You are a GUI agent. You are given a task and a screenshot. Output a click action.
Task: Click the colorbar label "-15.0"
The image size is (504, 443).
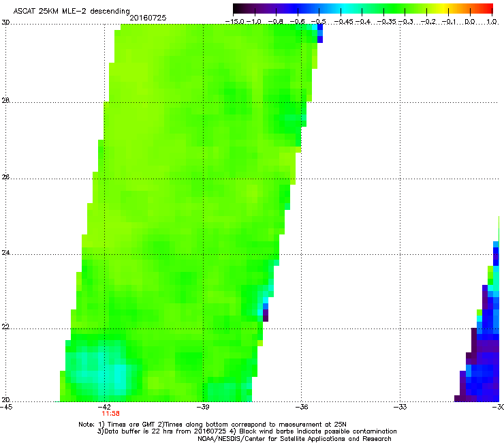(x=235, y=22)
